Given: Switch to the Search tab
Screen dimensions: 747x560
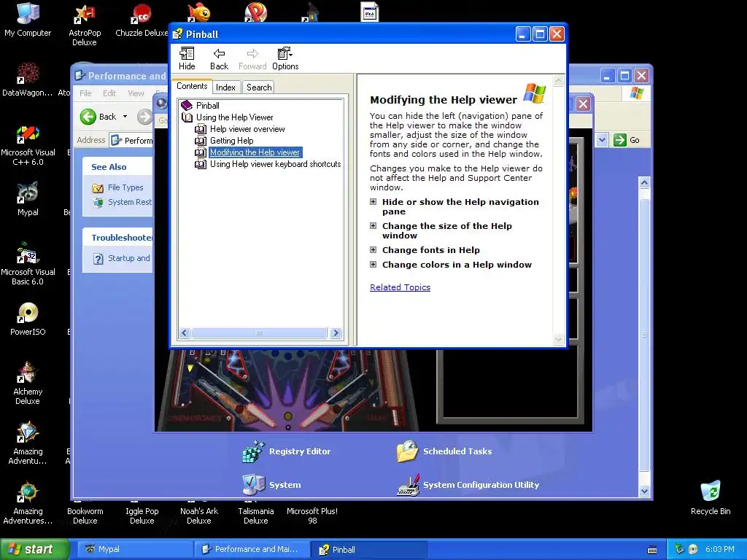Looking at the screenshot, I should tap(259, 87).
